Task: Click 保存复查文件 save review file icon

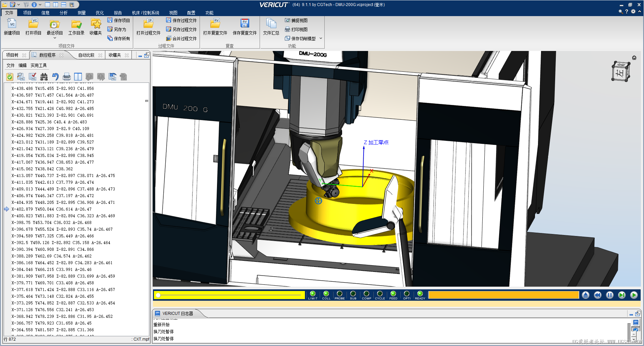Action: click(x=245, y=23)
